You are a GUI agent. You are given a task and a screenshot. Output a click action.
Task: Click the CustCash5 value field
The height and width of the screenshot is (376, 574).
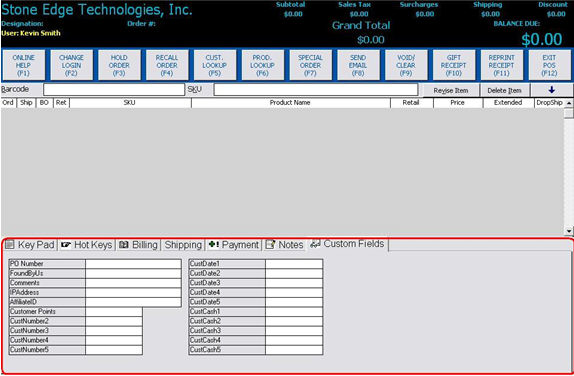[x=294, y=350]
